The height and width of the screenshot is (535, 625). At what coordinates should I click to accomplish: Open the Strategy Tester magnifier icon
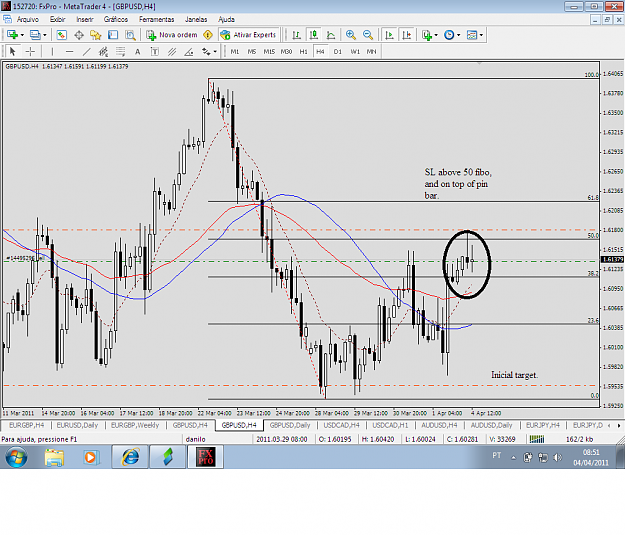[x=130, y=35]
